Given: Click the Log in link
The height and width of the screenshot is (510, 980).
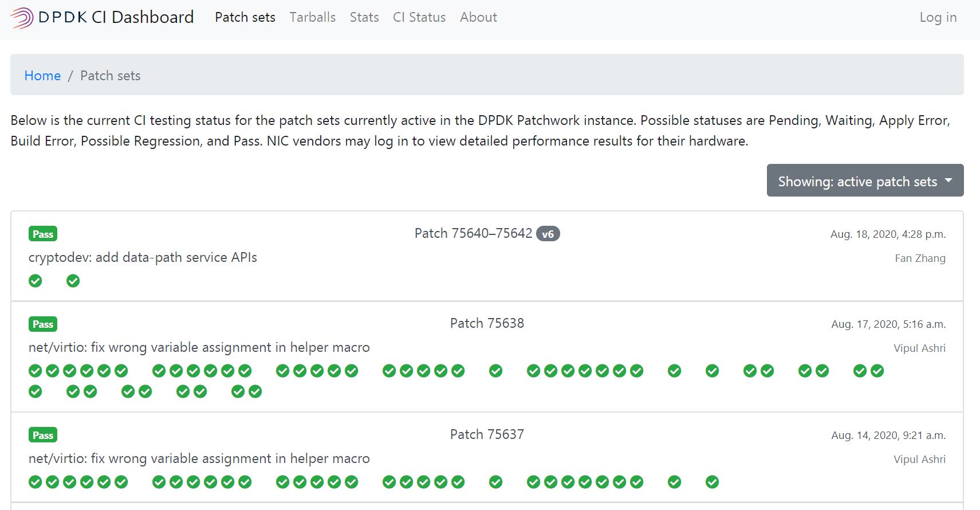Looking at the screenshot, I should 938,17.
